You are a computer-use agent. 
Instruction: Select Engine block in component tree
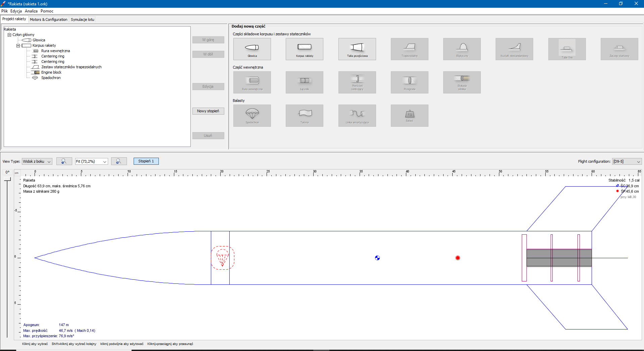point(51,72)
